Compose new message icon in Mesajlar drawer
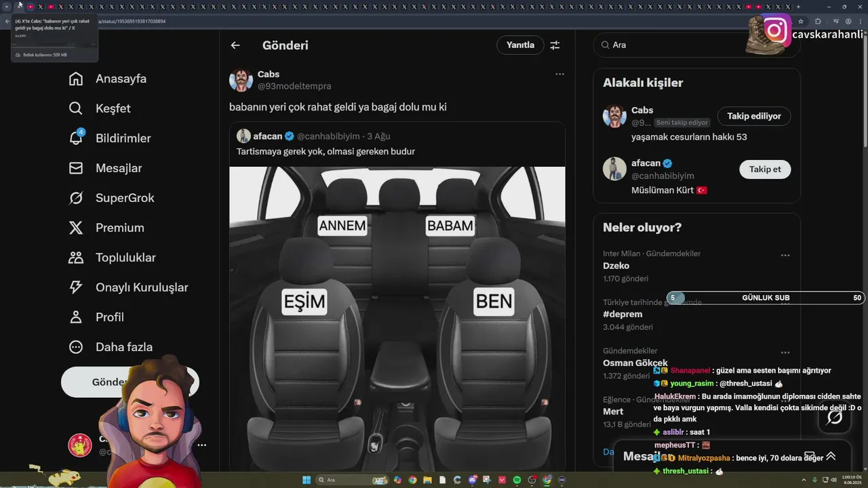 pyautogui.click(x=809, y=456)
